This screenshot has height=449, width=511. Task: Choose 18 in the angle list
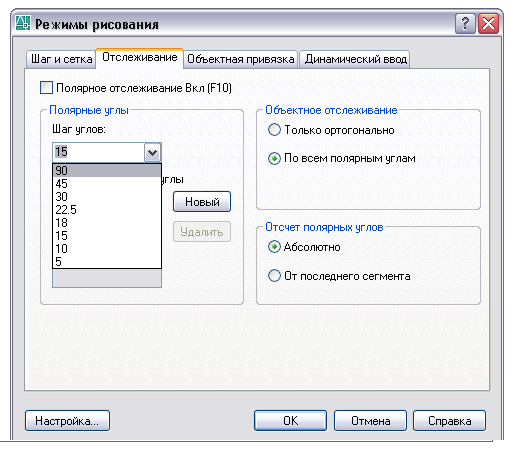107,223
